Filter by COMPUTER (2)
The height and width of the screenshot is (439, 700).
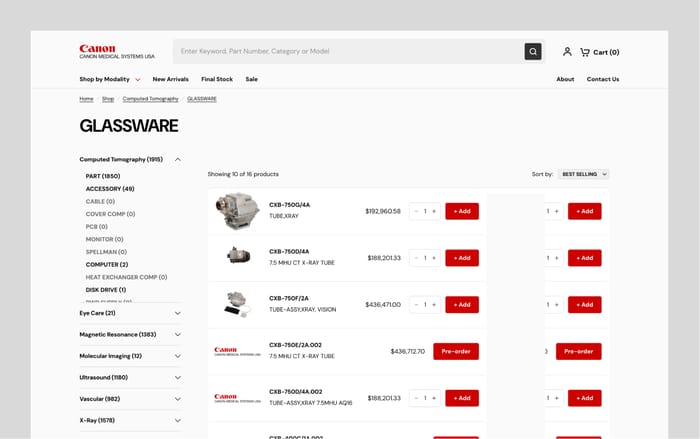[107, 264]
